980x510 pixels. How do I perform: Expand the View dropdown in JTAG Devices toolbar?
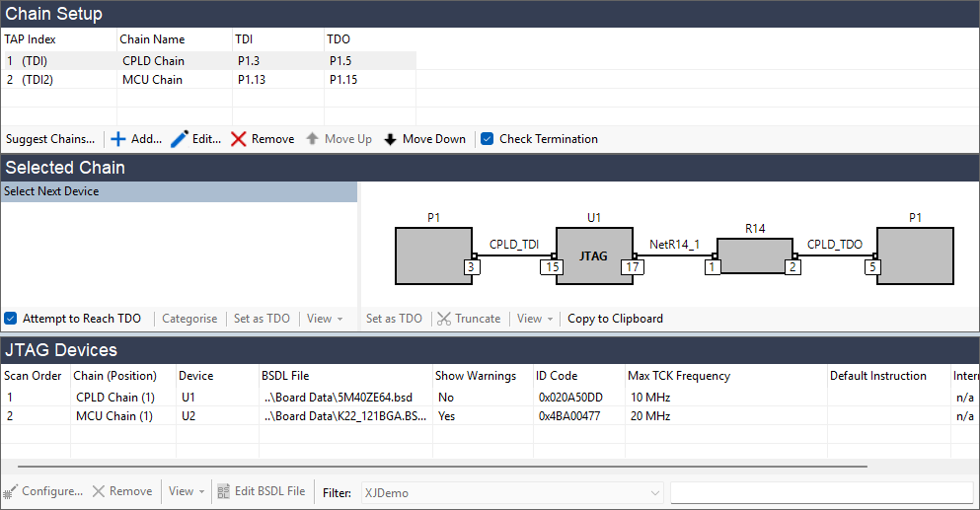[185, 491]
